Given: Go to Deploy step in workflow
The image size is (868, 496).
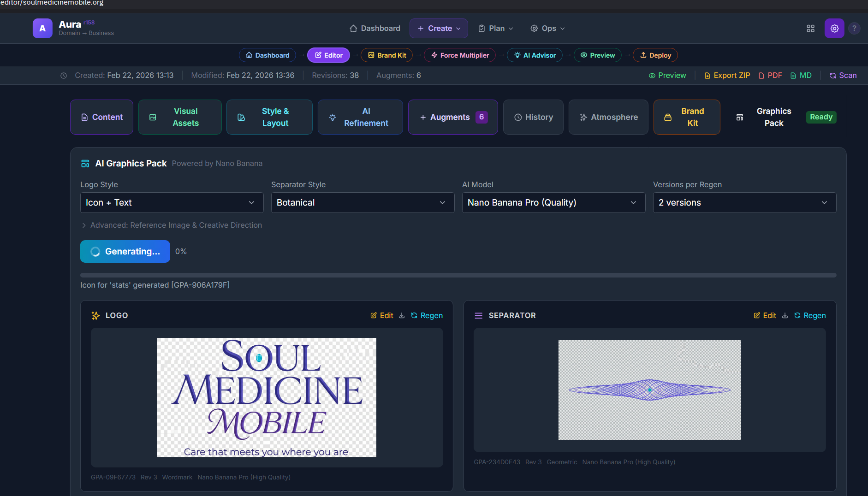Looking at the screenshot, I should coord(655,55).
